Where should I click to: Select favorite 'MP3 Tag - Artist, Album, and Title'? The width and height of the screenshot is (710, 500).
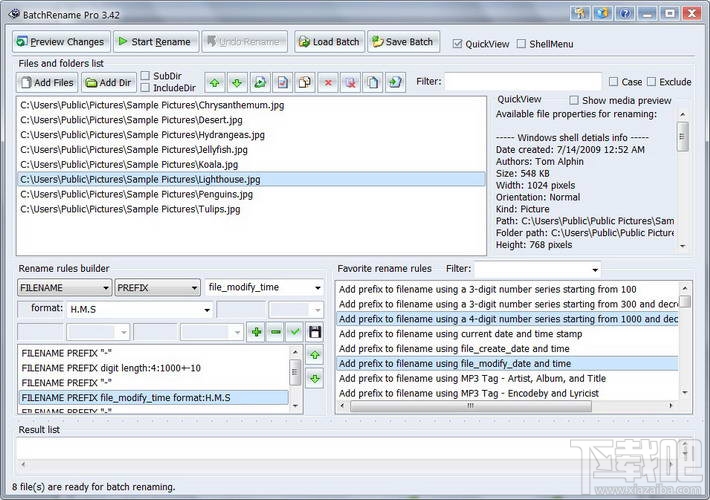coord(507,379)
